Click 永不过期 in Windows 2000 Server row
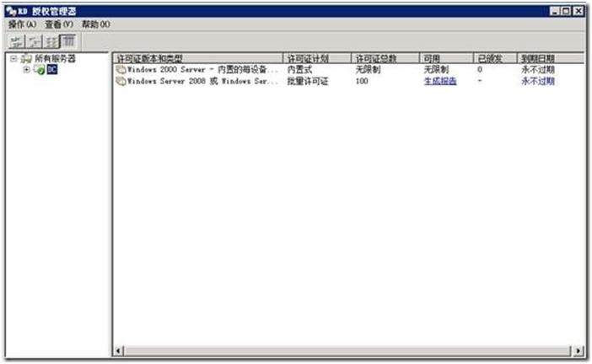 click(x=538, y=70)
